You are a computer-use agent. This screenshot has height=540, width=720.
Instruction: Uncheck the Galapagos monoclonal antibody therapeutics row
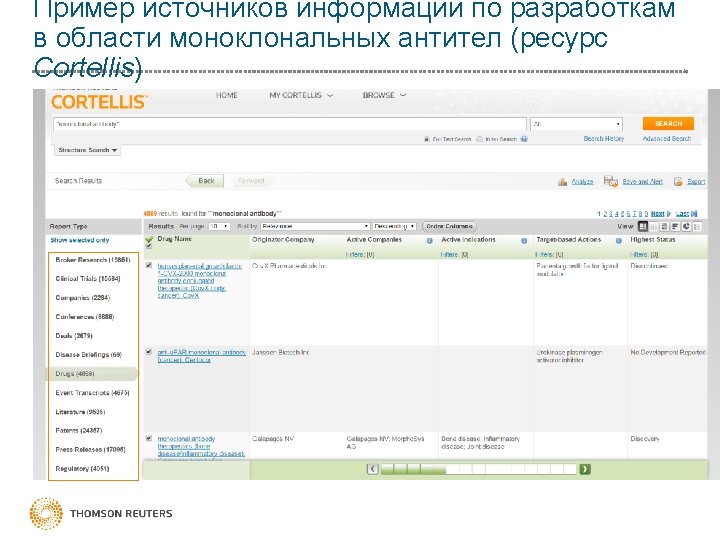click(149, 438)
